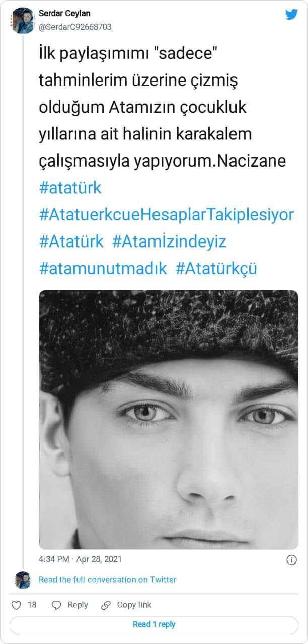The width and height of the screenshot is (308, 644).
Task: Open the Serdar Ceylan display name
Action: (65, 14)
